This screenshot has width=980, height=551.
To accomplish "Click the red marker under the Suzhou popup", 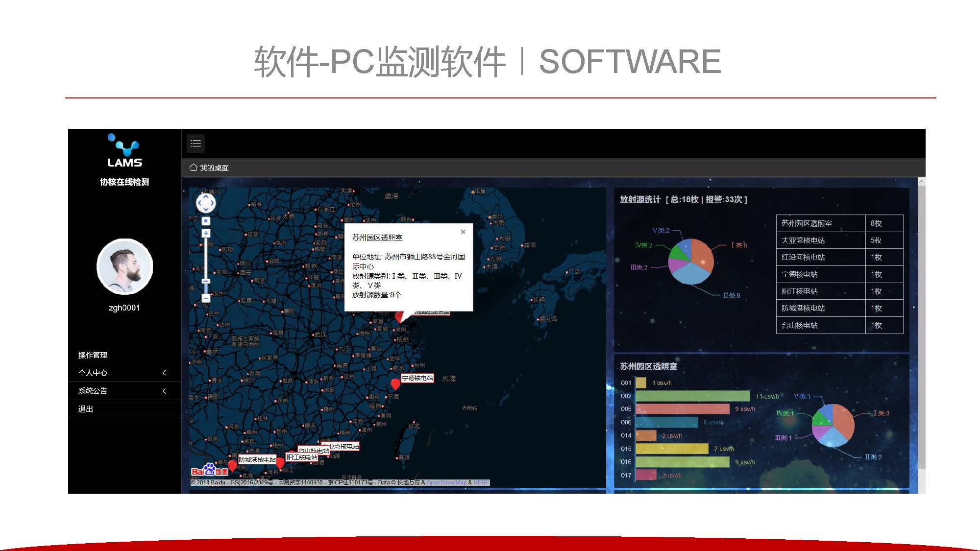I will [399, 316].
